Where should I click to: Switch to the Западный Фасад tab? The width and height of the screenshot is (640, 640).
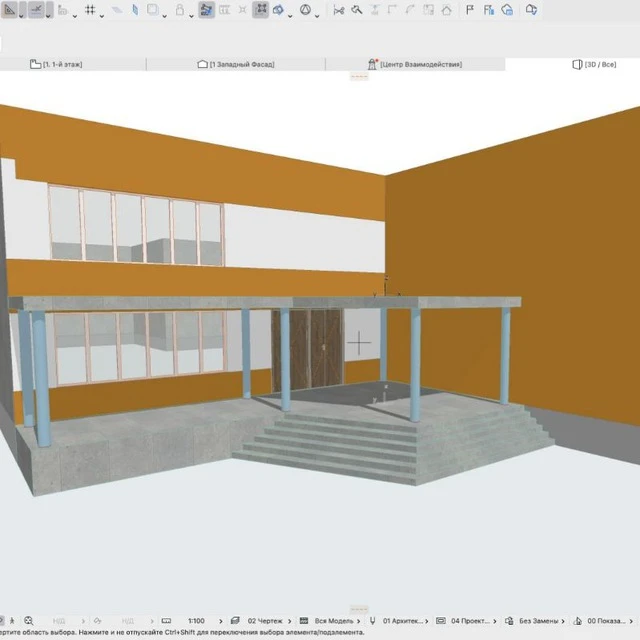tap(236, 64)
